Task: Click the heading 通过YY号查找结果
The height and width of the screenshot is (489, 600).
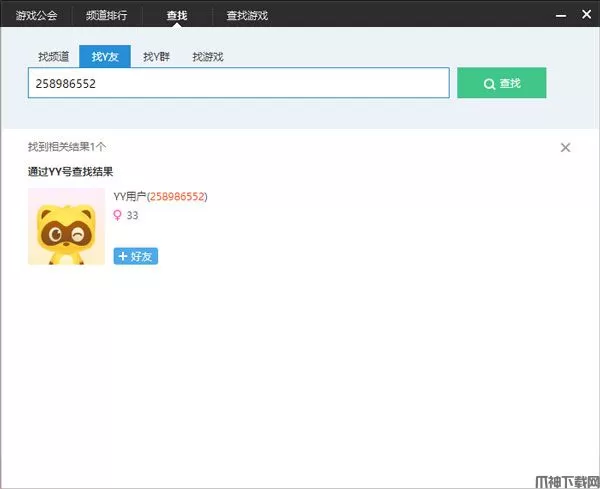Action: (70, 171)
